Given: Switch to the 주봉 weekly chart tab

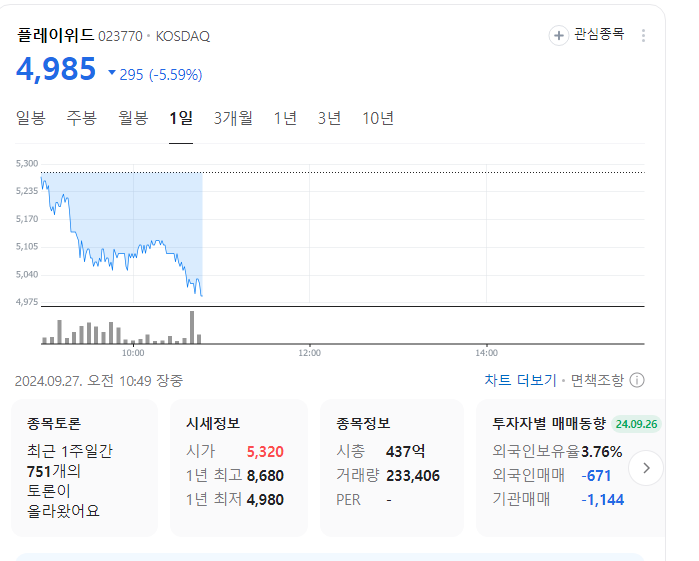Looking at the screenshot, I should tap(82, 118).
